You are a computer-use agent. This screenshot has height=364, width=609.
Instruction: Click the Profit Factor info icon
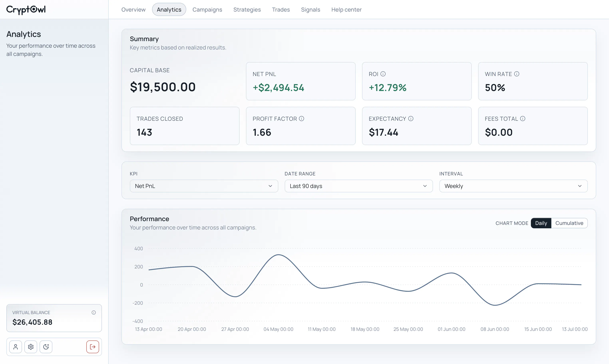click(x=302, y=119)
